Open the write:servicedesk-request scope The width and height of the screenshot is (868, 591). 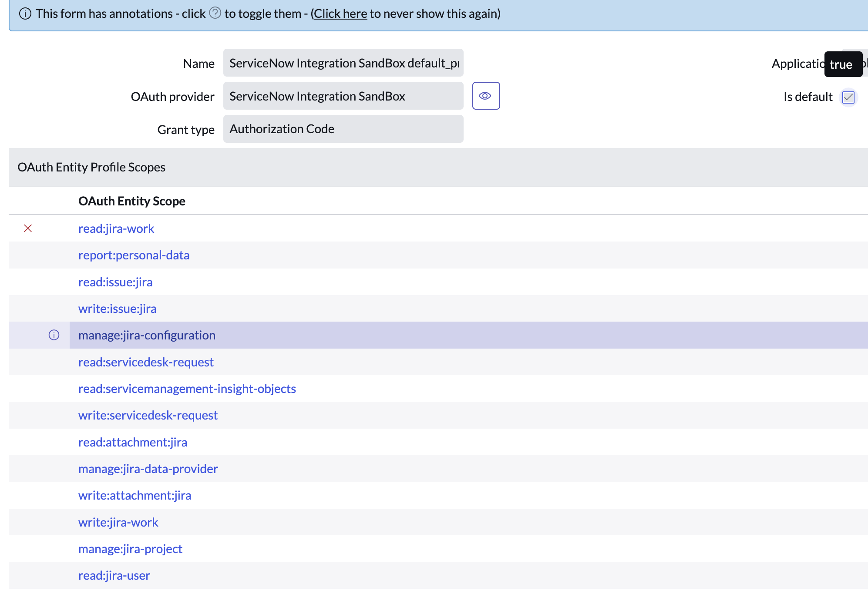[148, 416]
